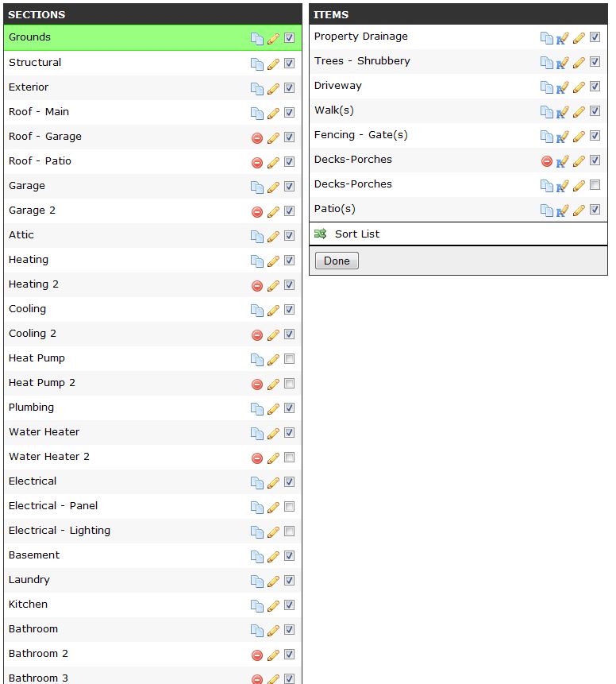Duplicate the Basement section
The width and height of the screenshot is (616, 684).
click(256, 557)
